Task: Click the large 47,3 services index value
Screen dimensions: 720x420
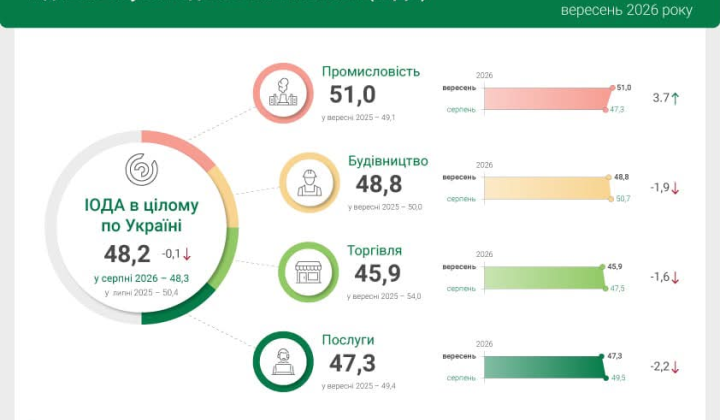Action: 352,363
